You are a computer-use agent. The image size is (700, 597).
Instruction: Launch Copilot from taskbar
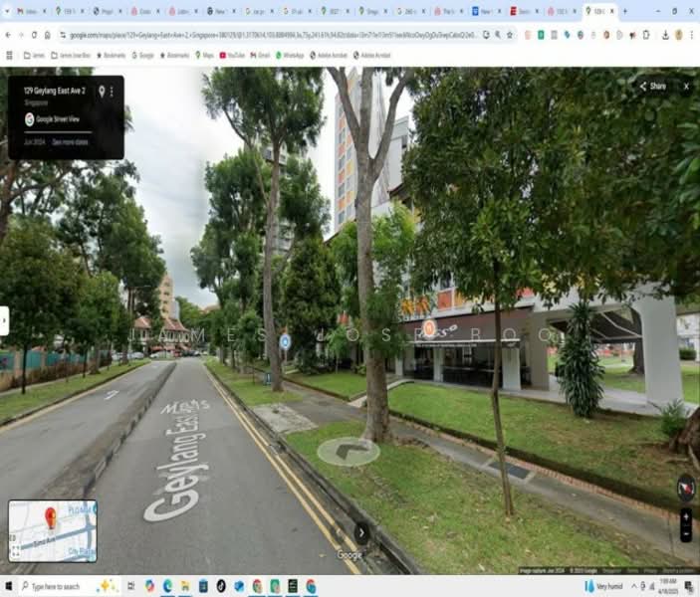[x=149, y=586]
